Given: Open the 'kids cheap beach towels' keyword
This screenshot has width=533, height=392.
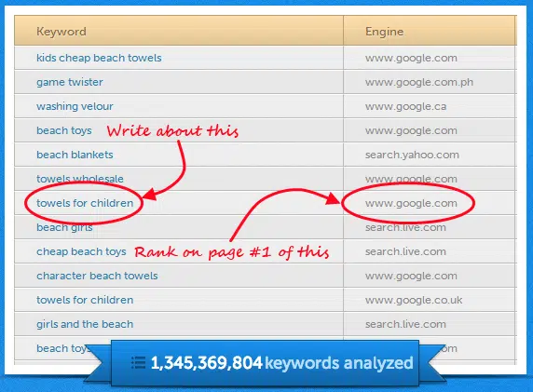Looking at the screenshot, I should [x=99, y=58].
